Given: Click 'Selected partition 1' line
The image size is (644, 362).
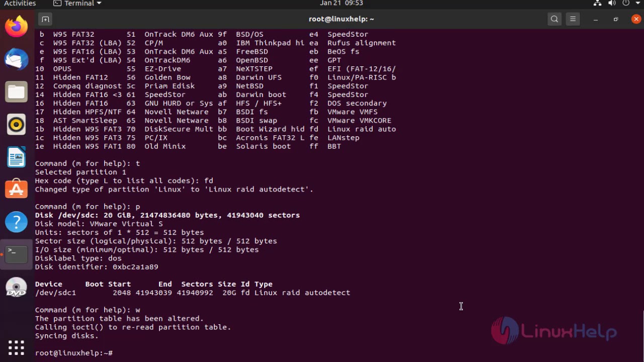Looking at the screenshot, I should click(80, 172).
